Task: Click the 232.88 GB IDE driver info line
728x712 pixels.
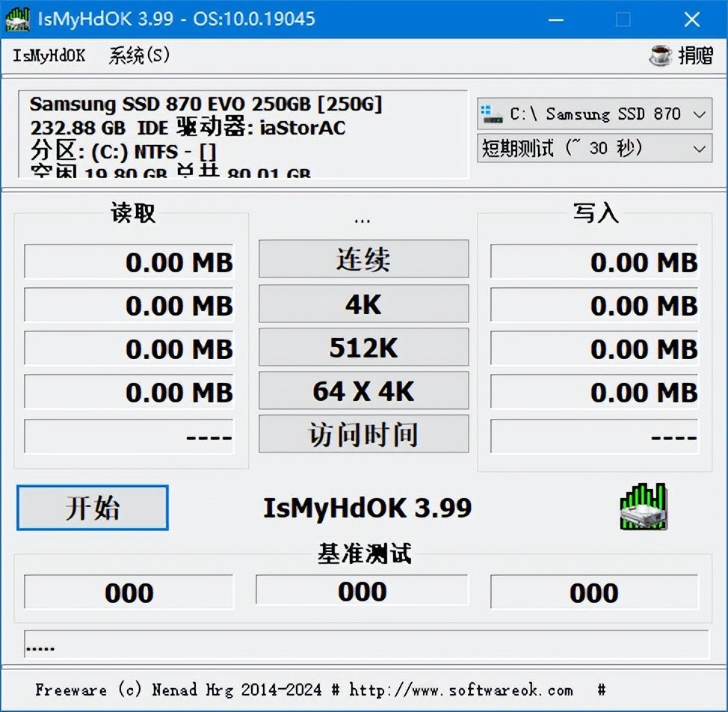Action: (188, 127)
